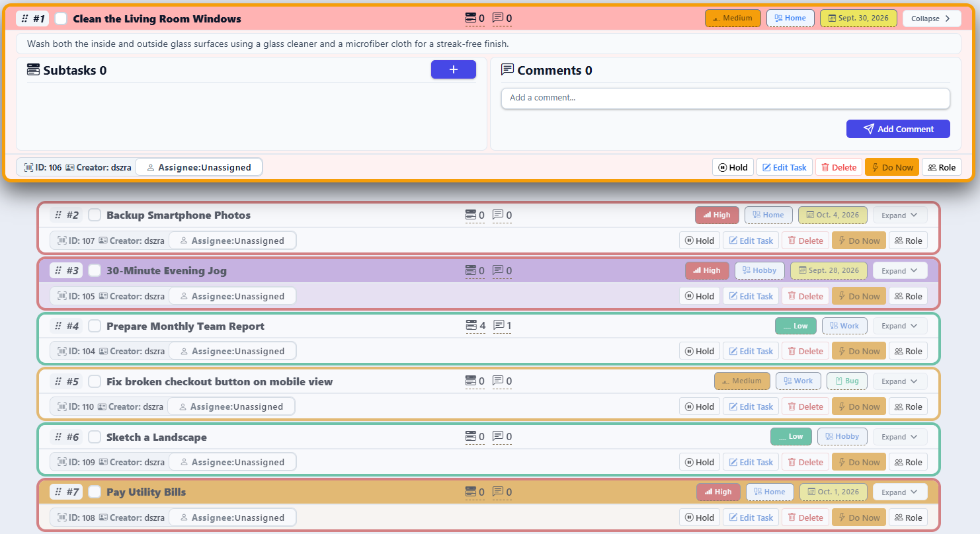Expand the 30-Minute Evening Jog task

coord(900,270)
